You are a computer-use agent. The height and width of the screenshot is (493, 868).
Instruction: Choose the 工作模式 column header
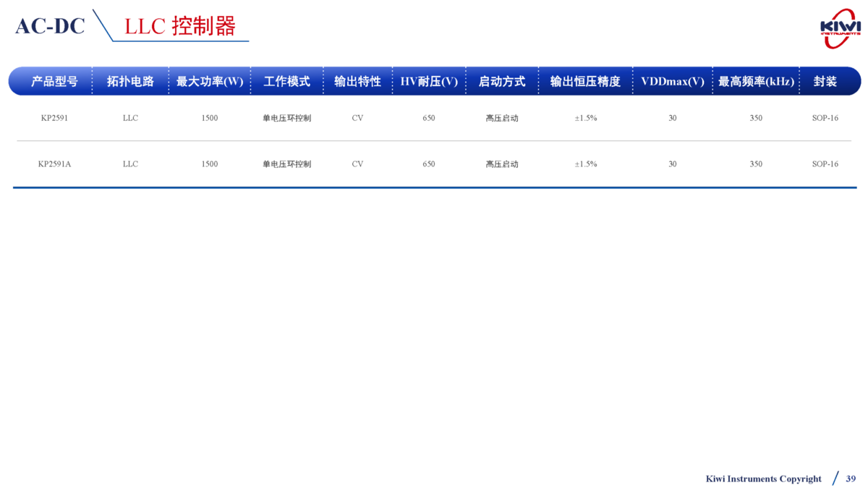coord(286,81)
